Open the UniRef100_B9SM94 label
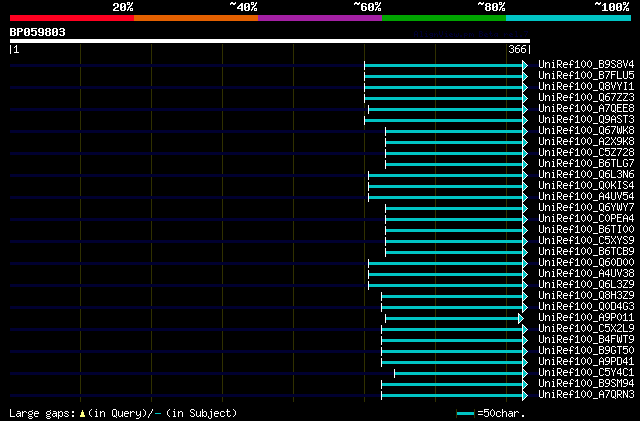 pos(586,384)
